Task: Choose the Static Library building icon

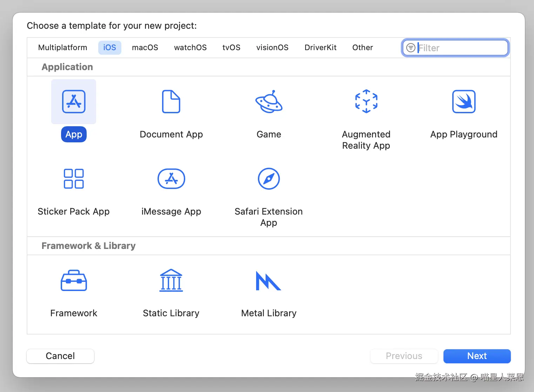Action: [x=171, y=281]
